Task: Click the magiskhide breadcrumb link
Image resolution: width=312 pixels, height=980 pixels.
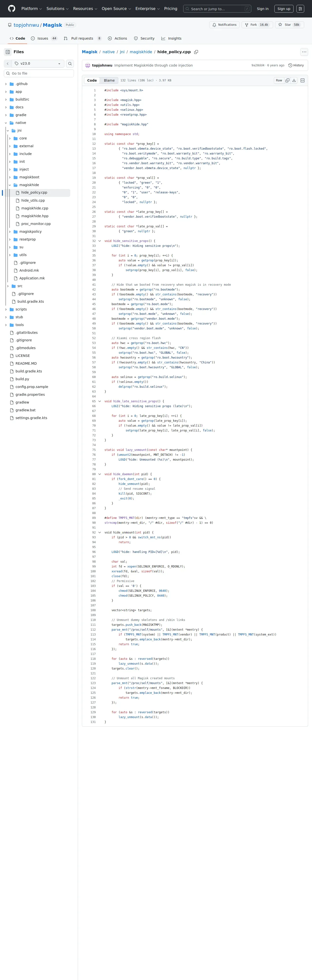Action: pos(141,52)
